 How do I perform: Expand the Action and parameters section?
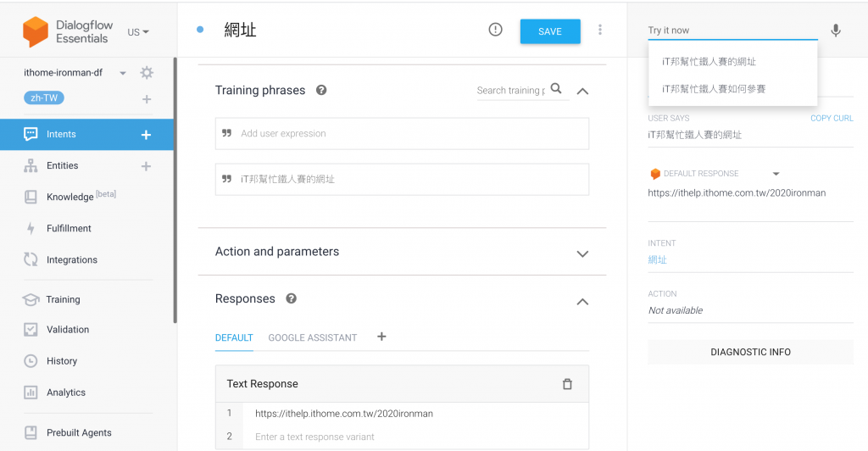point(581,253)
